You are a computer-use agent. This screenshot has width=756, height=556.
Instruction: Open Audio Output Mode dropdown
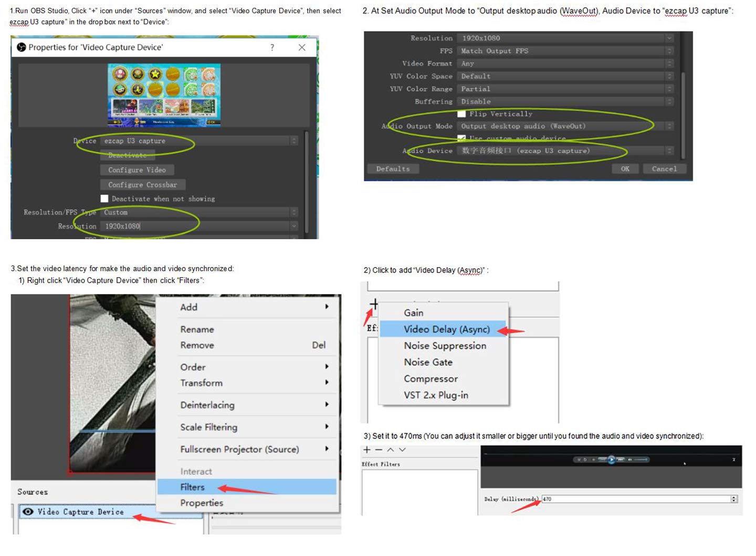point(565,126)
